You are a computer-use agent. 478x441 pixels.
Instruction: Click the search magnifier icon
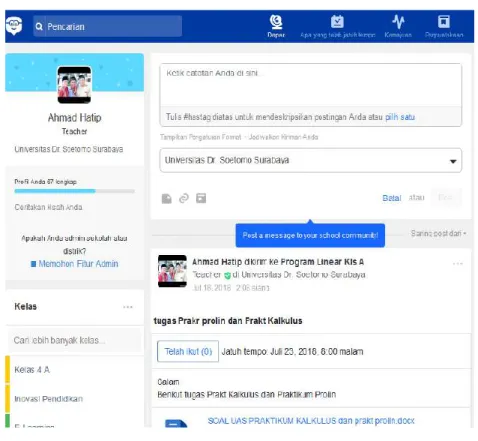point(39,26)
